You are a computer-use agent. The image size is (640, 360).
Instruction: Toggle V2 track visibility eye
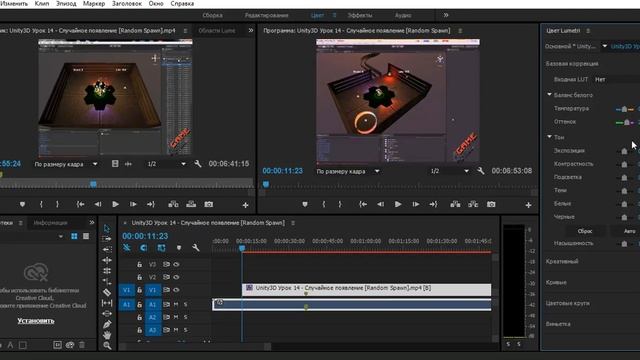(x=176, y=277)
